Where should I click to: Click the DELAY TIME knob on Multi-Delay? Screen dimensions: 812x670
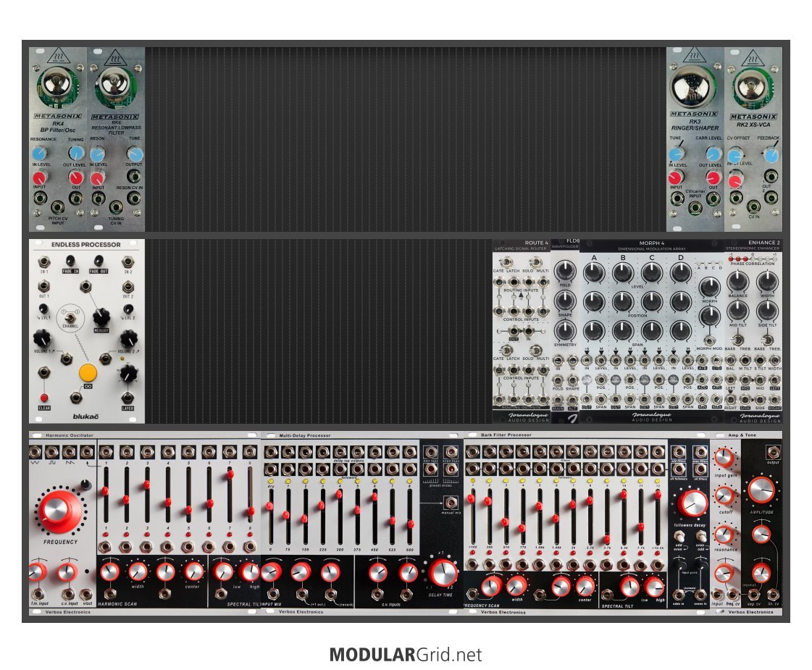(442, 572)
